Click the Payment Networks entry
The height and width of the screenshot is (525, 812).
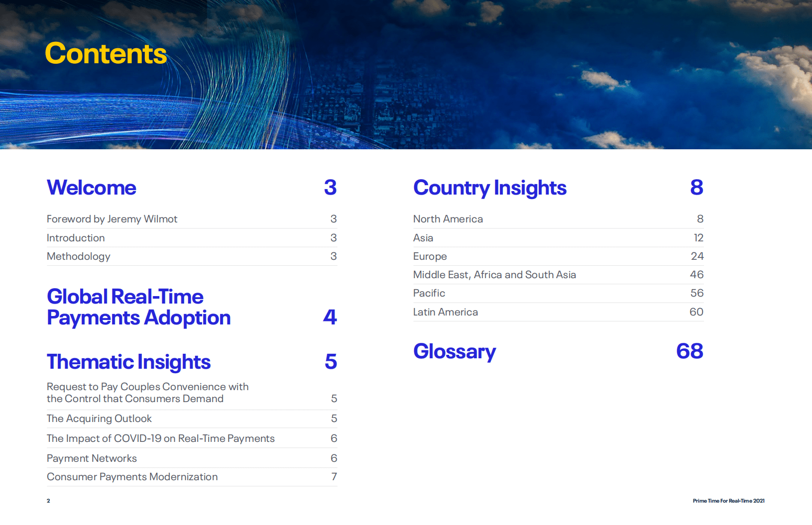coord(92,458)
